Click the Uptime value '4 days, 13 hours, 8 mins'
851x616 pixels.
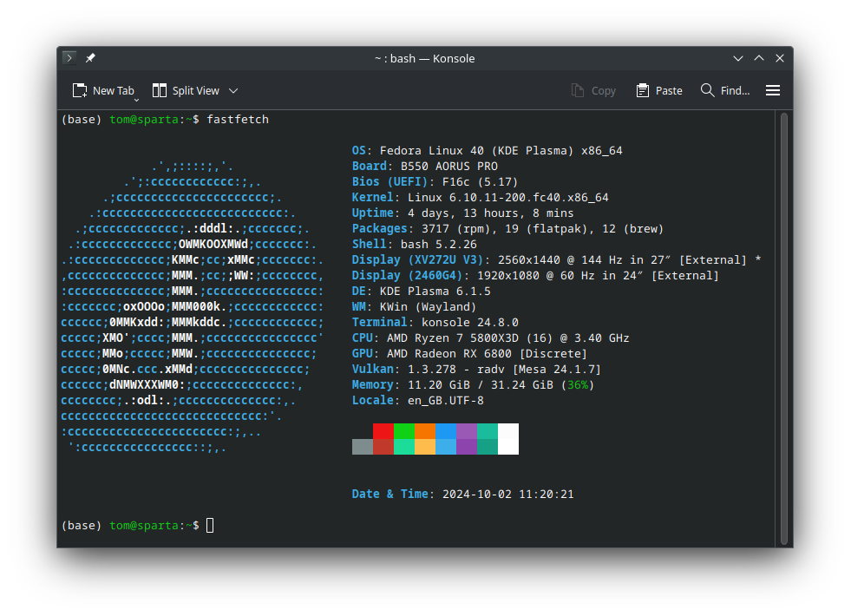491,213
